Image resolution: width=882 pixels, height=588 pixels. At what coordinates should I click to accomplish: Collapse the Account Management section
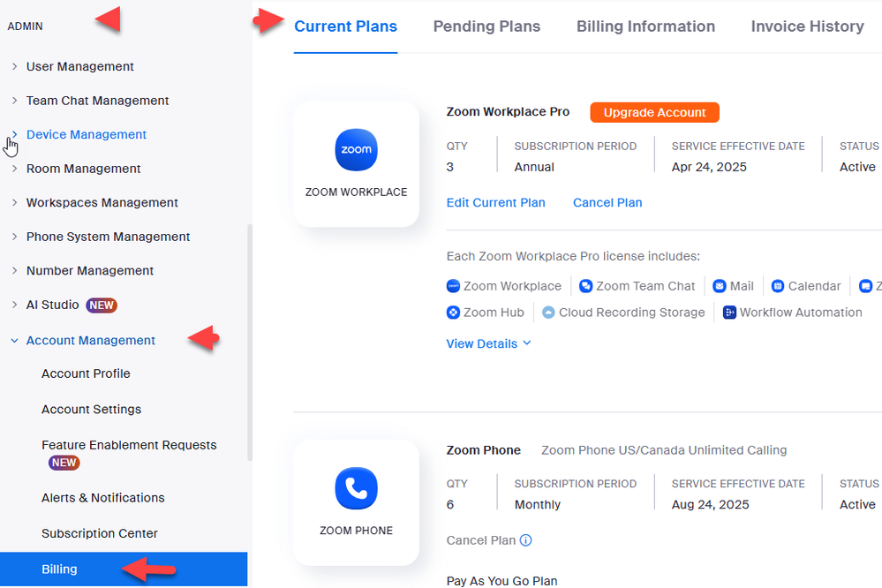[14, 341]
